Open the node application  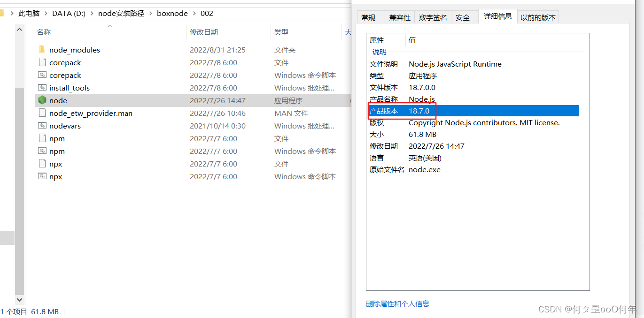57,100
